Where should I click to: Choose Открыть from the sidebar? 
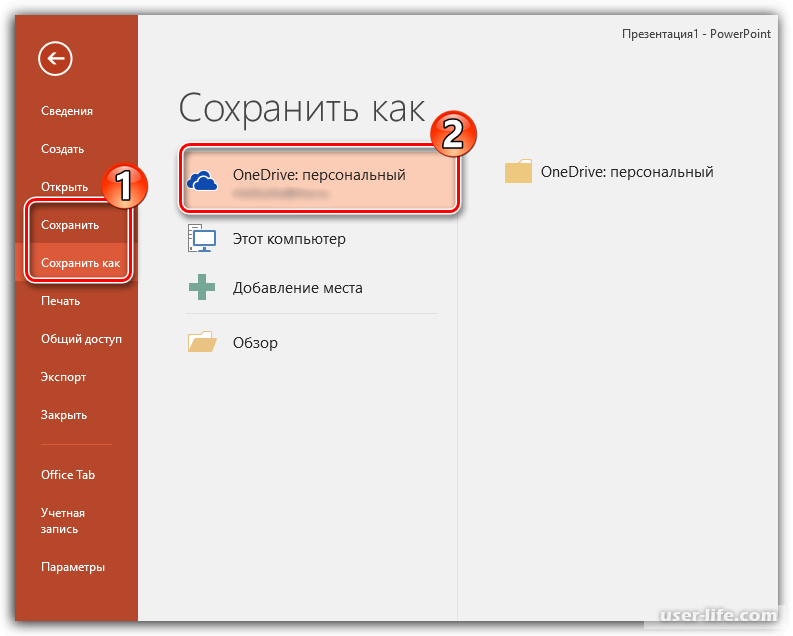pos(65,187)
